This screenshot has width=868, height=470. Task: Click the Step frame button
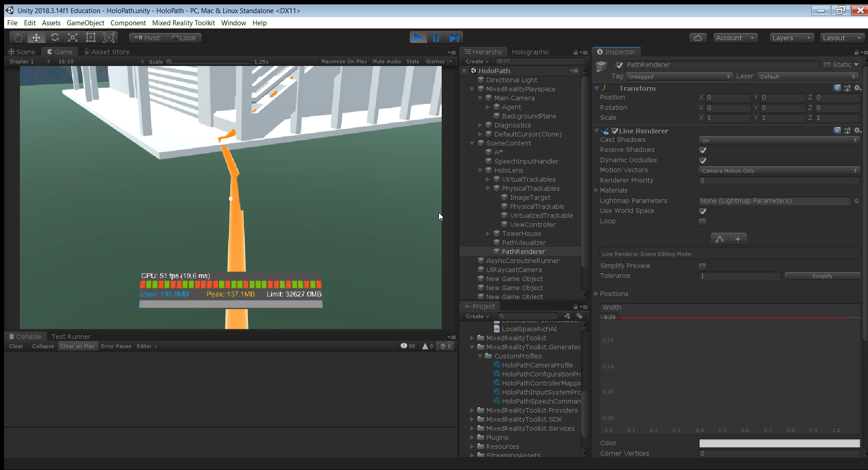[x=454, y=38]
